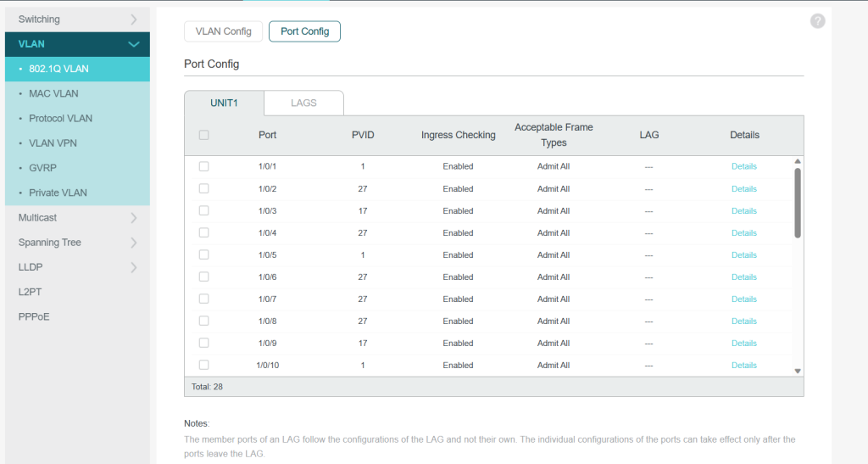Viewport: 868px width, 464px height.
Task: Switch to VLAN Config tab
Action: click(x=223, y=31)
